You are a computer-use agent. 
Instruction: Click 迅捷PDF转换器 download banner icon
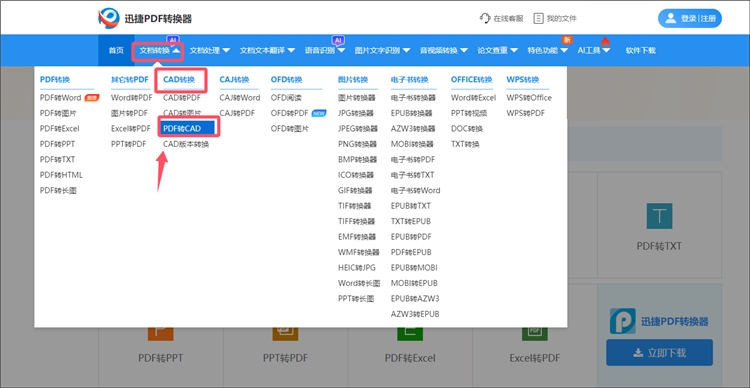click(x=623, y=321)
